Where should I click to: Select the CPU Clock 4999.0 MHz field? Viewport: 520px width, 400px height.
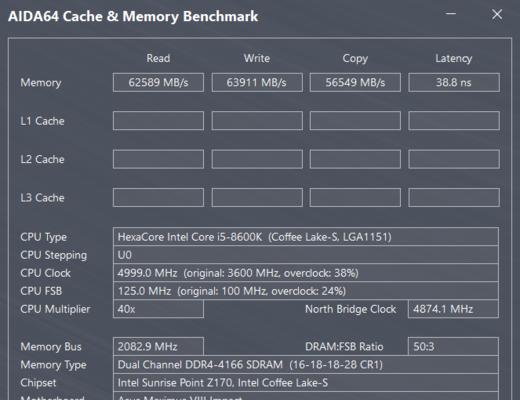point(306,273)
